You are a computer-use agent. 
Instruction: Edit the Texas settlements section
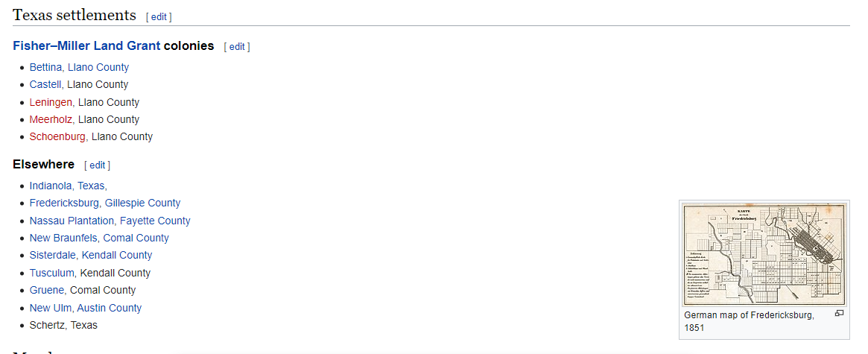[x=159, y=16]
